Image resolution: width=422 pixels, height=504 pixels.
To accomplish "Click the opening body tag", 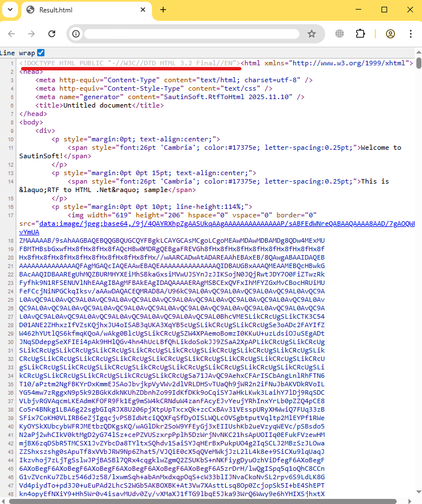I will coord(31,122).
